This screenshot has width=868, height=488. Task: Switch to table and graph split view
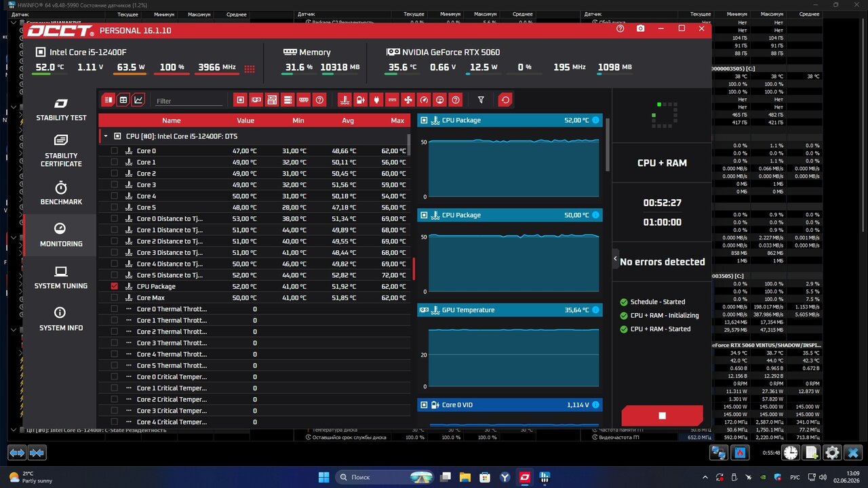108,100
